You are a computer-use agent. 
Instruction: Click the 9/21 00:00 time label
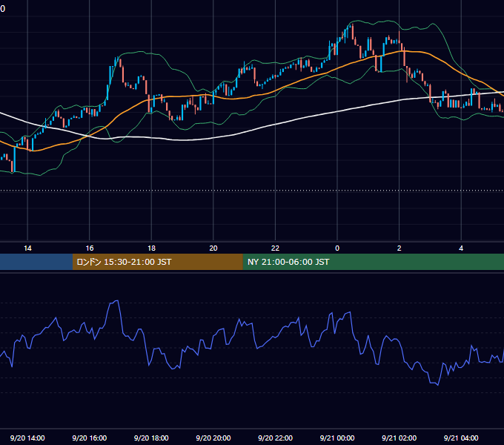click(337, 438)
